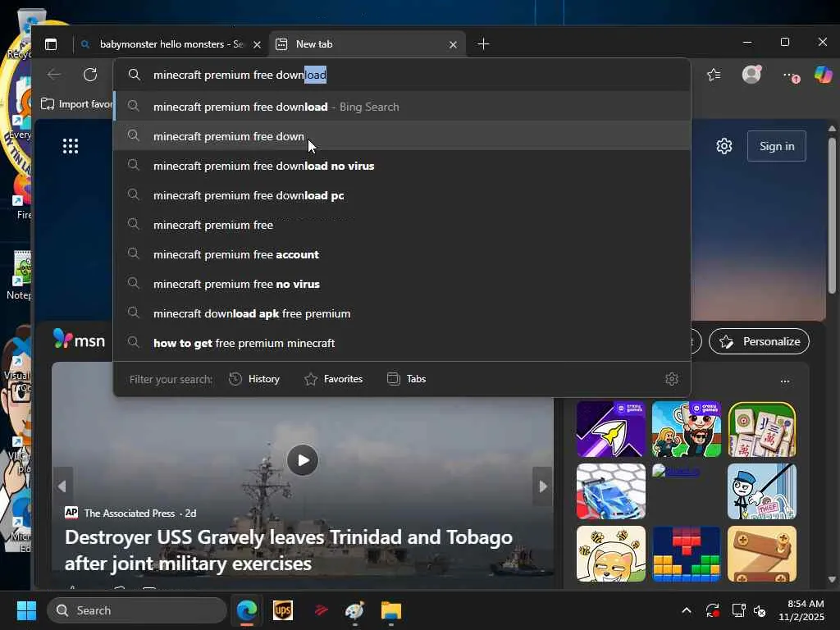Open the muted volume tray icon
Screen dimensions: 840x630
(x=760, y=610)
